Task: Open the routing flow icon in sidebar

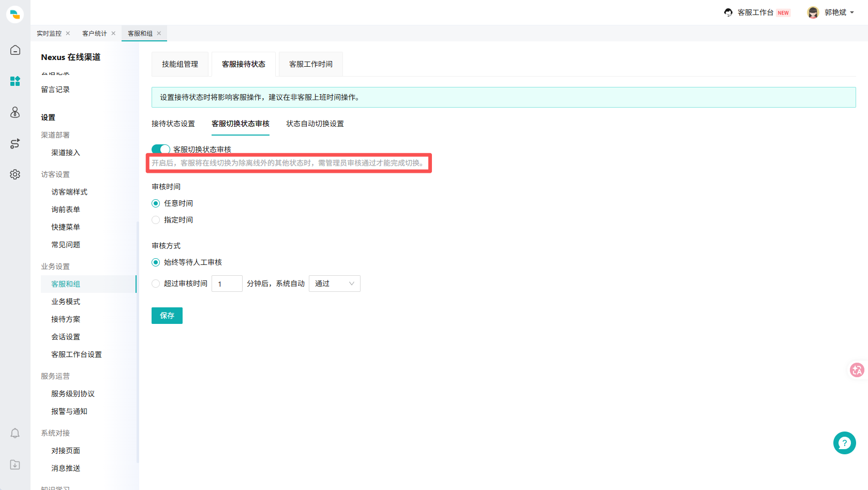Action: pyautogui.click(x=15, y=143)
